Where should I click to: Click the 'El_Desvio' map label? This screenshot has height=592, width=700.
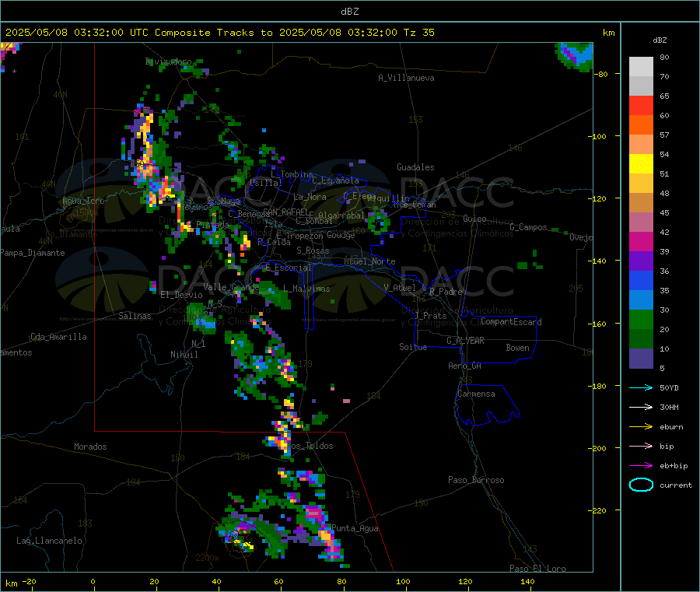[x=181, y=295]
